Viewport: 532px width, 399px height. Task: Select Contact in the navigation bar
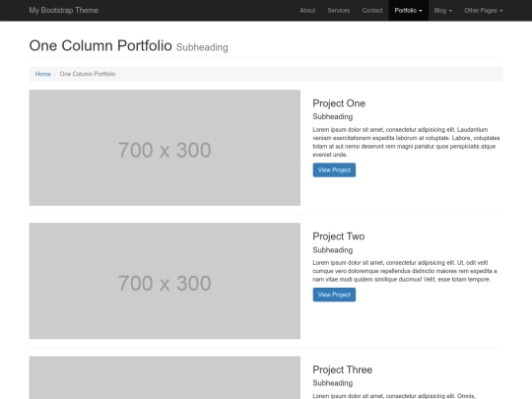(x=372, y=11)
